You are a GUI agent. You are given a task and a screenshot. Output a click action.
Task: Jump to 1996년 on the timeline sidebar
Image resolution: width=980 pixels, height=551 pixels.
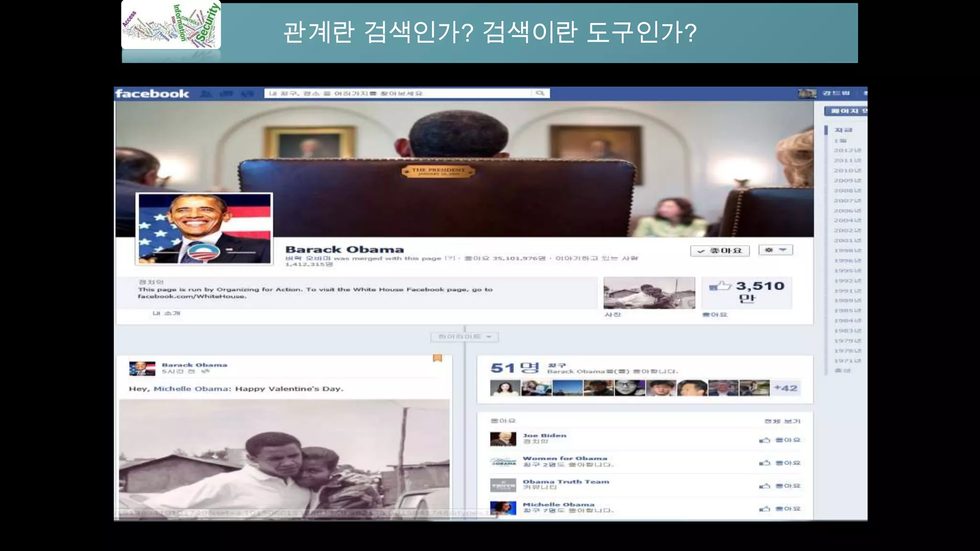[x=847, y=261]
